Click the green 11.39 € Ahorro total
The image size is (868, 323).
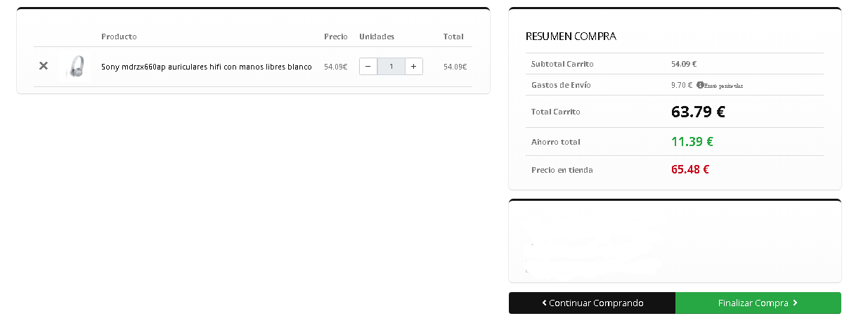(692, 142)
